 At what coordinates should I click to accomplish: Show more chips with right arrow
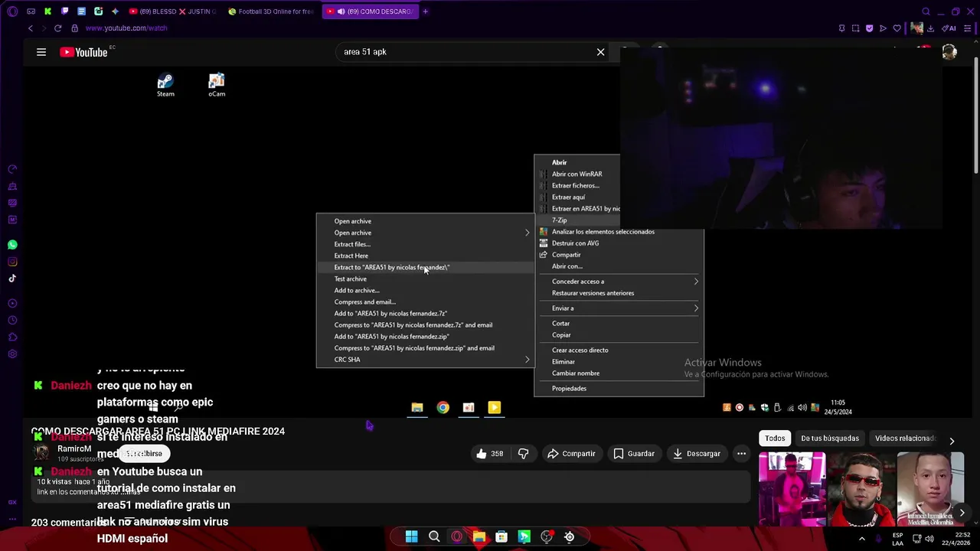952,441
